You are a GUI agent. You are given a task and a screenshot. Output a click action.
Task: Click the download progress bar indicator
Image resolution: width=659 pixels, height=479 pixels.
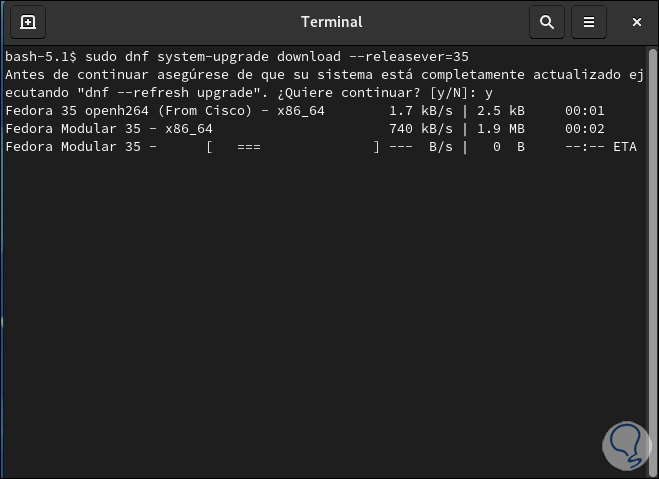[292, 147]
